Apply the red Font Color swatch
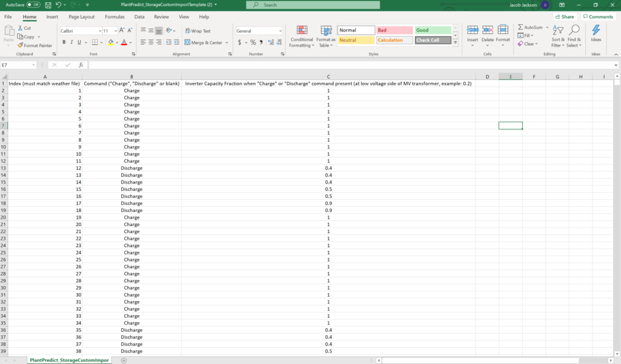This screenshot has height=364, width=621. (x=124, y=42)
